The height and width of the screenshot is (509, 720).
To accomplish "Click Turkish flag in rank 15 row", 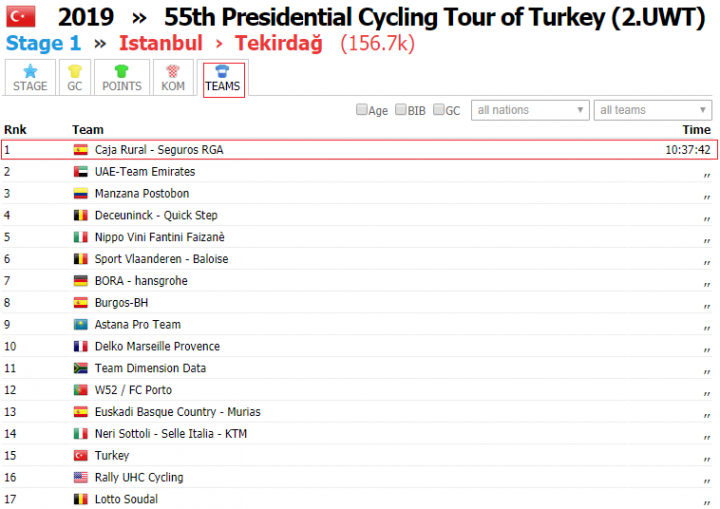I will coord(81,456).
